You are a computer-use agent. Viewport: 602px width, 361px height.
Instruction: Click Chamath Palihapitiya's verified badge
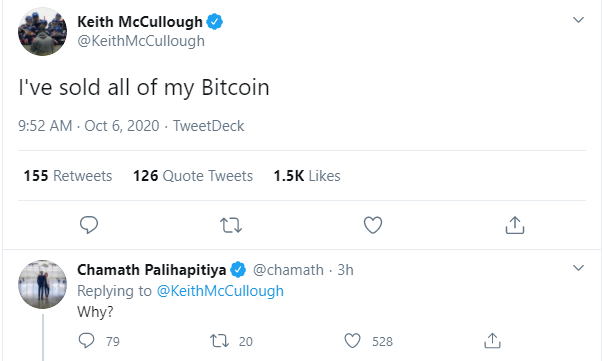coord(238,270)
